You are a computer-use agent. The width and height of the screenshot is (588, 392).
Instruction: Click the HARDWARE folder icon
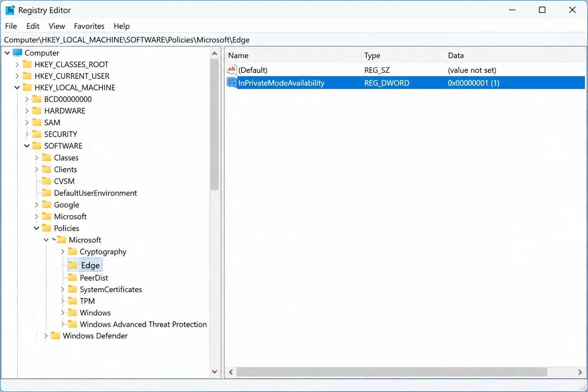coord(37,111)
